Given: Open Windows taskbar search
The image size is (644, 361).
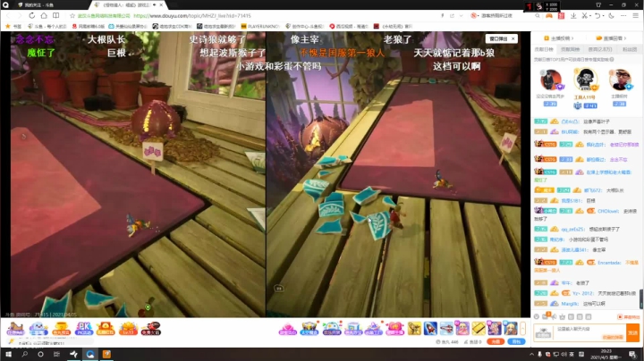Looking at the screenshot, I should [25, 354].
